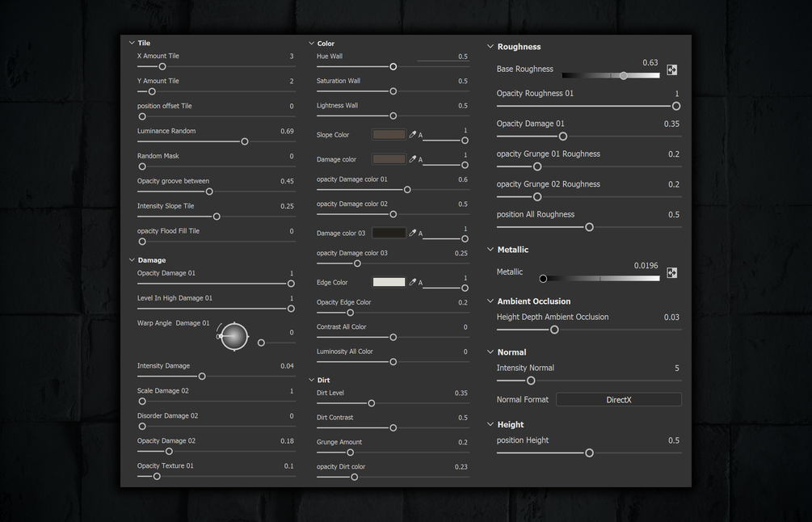Screen dimensions: 812x522
Task: Click the Base Roughness value 0.63
Action: click(x=650, y=63)
